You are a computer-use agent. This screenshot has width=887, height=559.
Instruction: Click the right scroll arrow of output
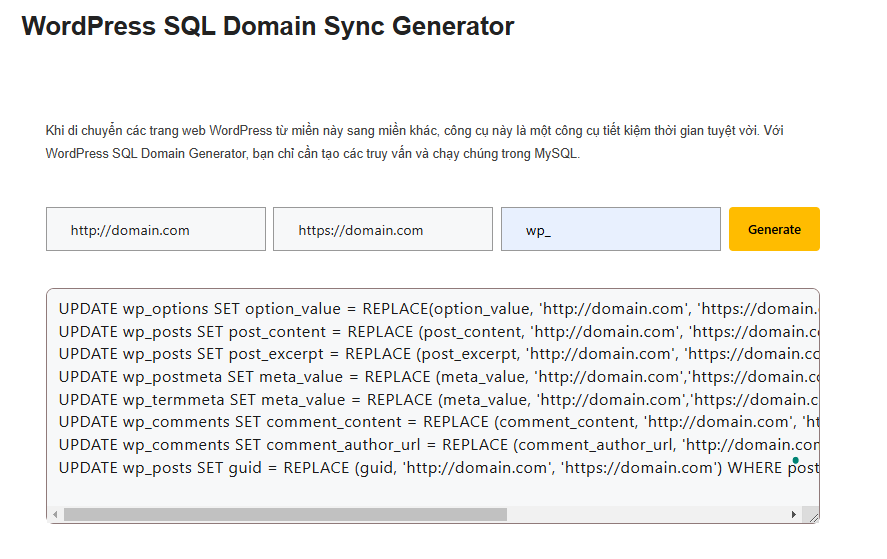(x=794, y=514)
